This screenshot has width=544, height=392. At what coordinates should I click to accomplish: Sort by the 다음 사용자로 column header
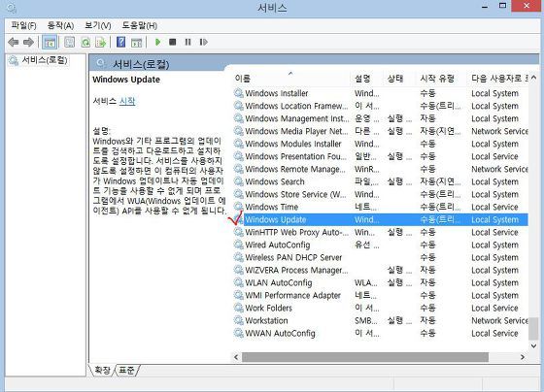pos(497,79)
